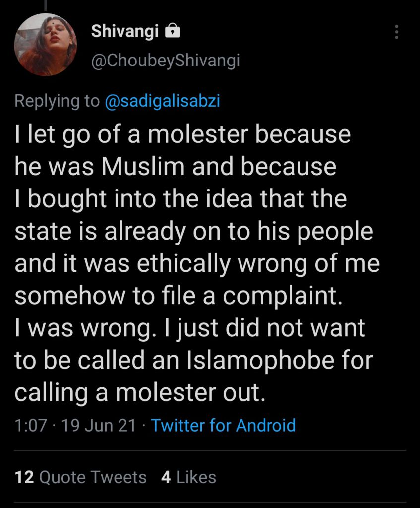View the 4 Likes list

click(188, 477)
